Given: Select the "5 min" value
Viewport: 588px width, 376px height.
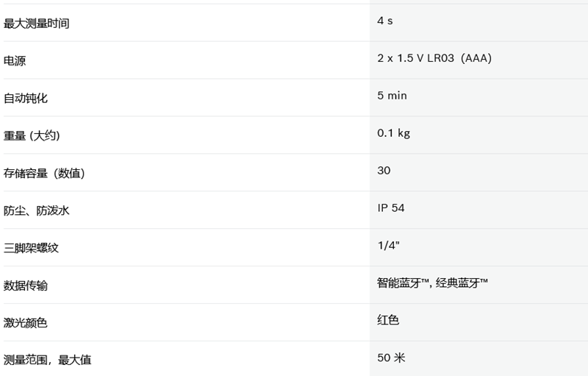Looking at the screenshot, I should [392, 96].
